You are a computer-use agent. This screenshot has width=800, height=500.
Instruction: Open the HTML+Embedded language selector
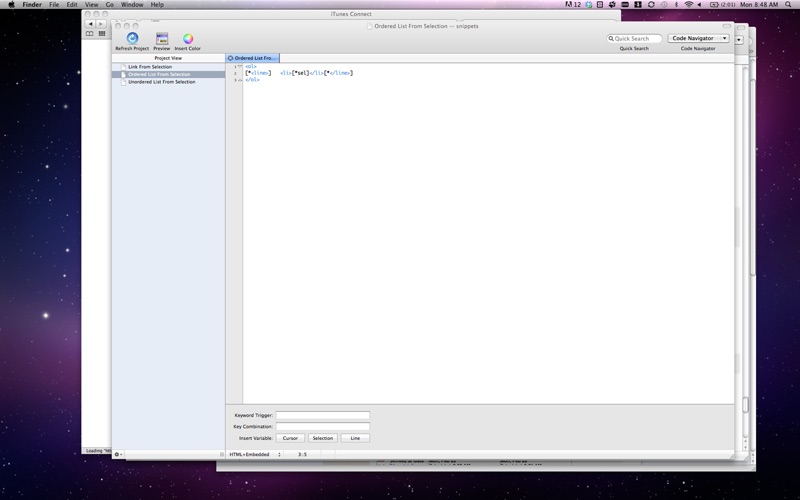(x=254, y=454)
